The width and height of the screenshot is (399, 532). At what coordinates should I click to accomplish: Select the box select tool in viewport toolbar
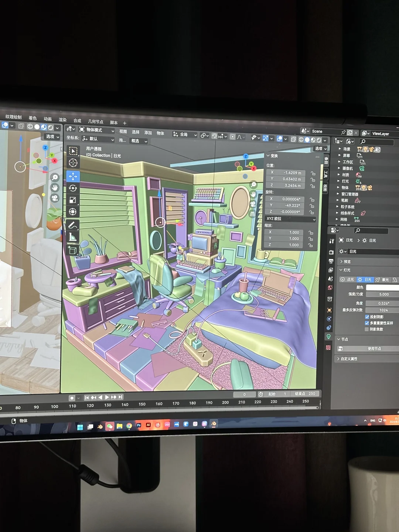click(73, 151)
